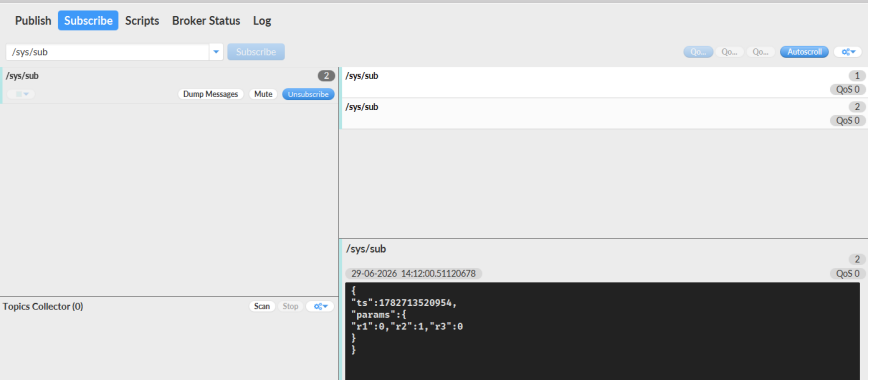The image size is (870, 380).
Task: Click the Dump Messages button
Action: pos(211,94)
